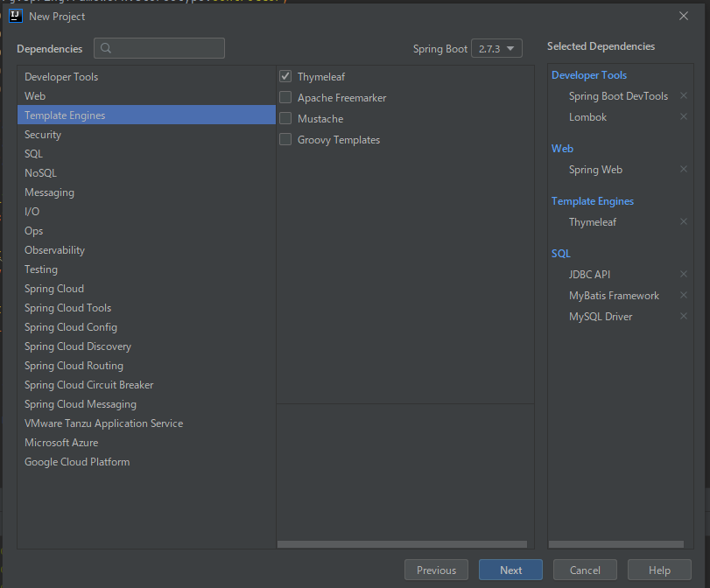Select Spring Web entry in selected list

pyautogui.click(x=595, y=169)
